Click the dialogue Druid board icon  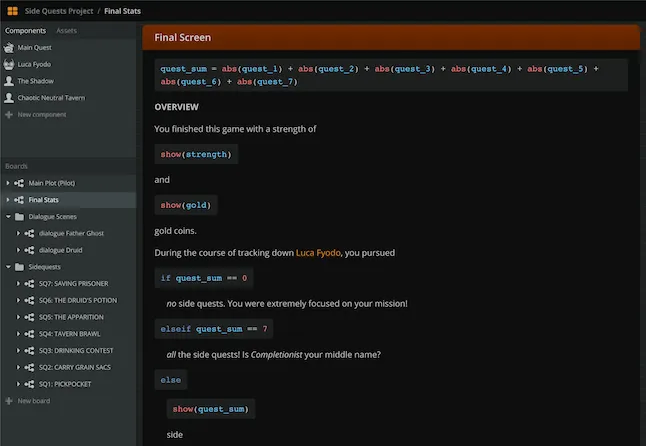[x=29, y=250]
